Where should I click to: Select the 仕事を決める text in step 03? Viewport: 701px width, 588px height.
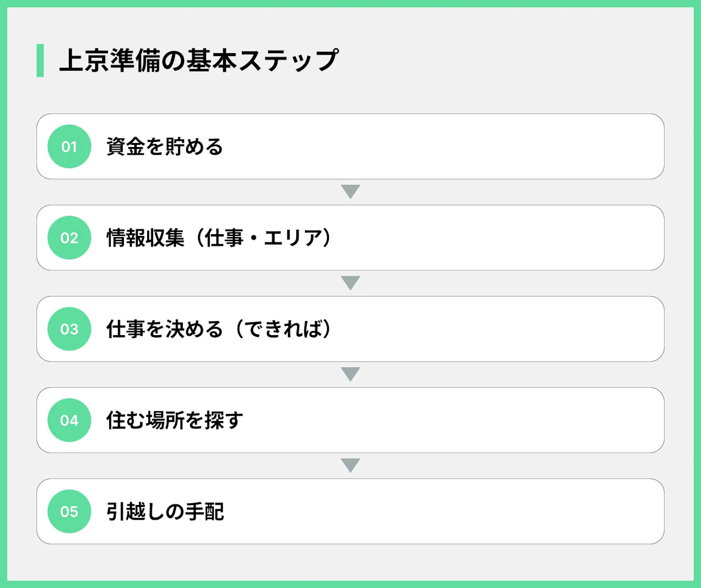[165, 329]
